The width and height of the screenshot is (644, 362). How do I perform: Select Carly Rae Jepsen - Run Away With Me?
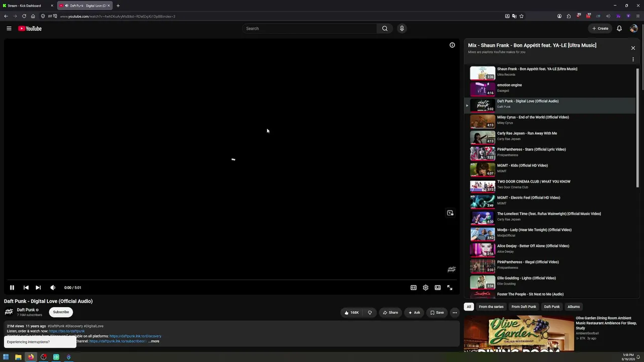(550, 137)
